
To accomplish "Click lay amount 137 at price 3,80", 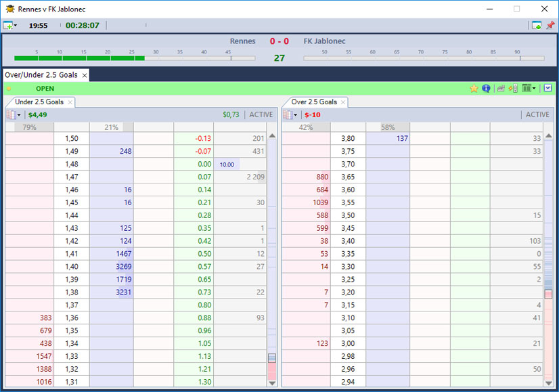I will coord(388,138).
